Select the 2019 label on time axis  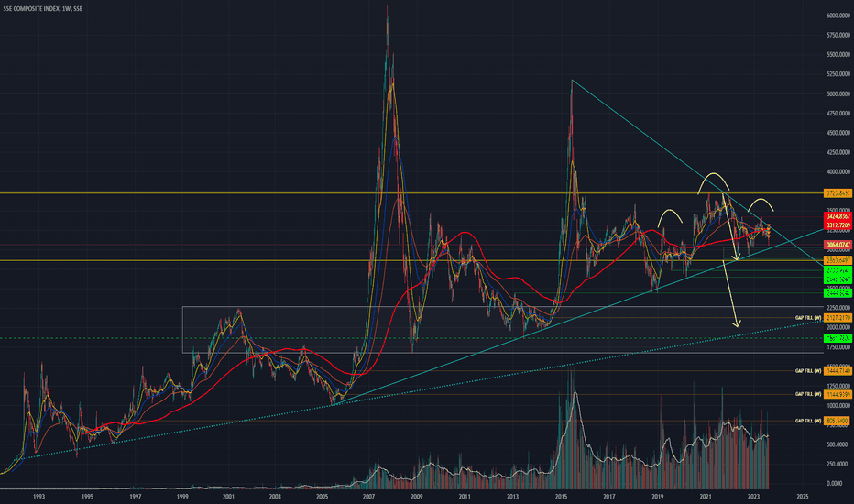[657, 497]
